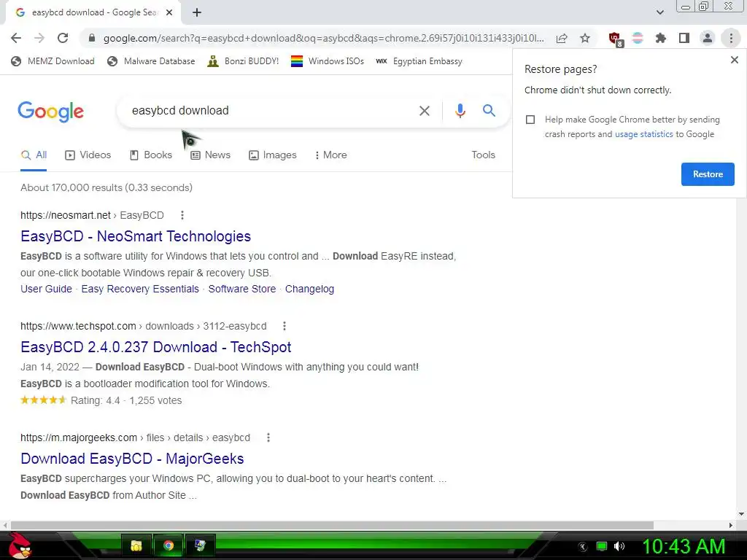Image resolution: width=747 pixels, height=560 pixels.
Task: Open the Egyptian Embassy bookmark
Action: point(419,61)
